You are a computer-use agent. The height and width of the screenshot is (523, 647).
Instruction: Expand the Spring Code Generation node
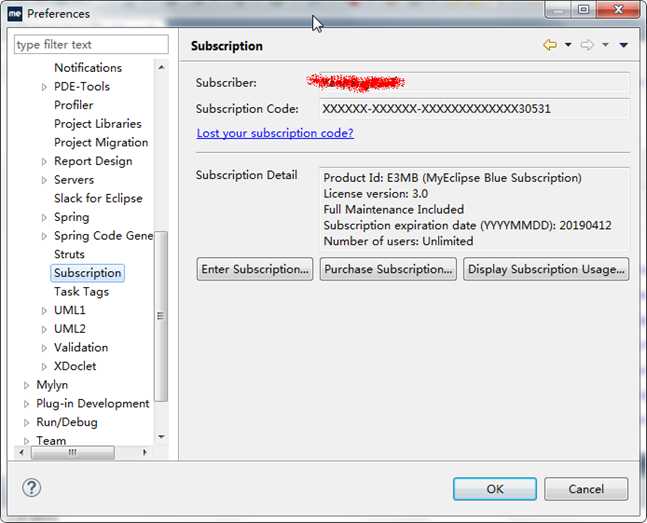(44, 236)
